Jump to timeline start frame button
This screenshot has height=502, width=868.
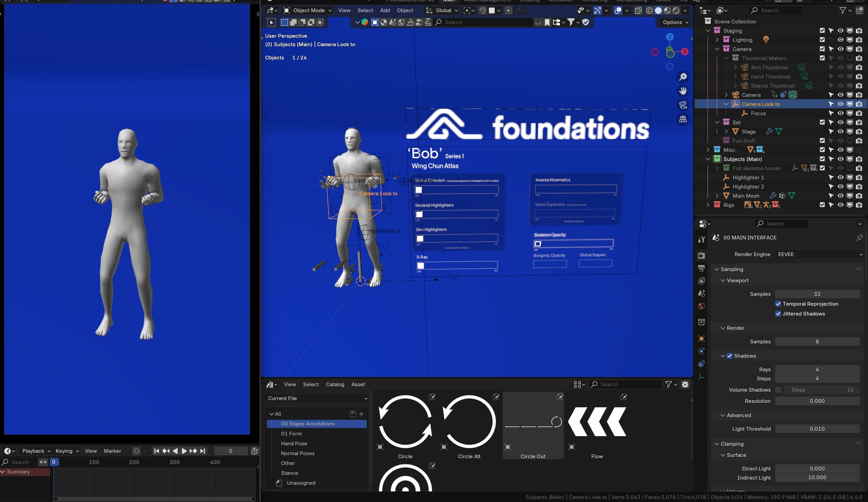pos(157,451)
